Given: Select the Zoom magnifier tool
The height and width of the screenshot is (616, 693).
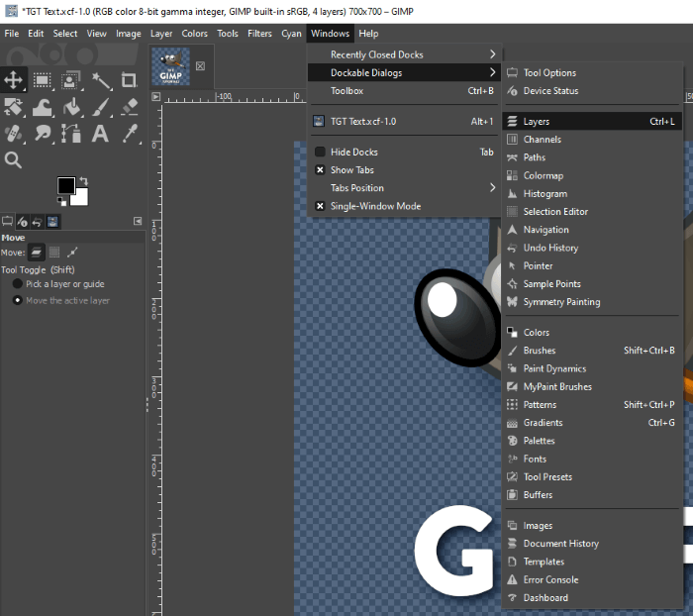Looking at the screenshot, I should point(13,159).
